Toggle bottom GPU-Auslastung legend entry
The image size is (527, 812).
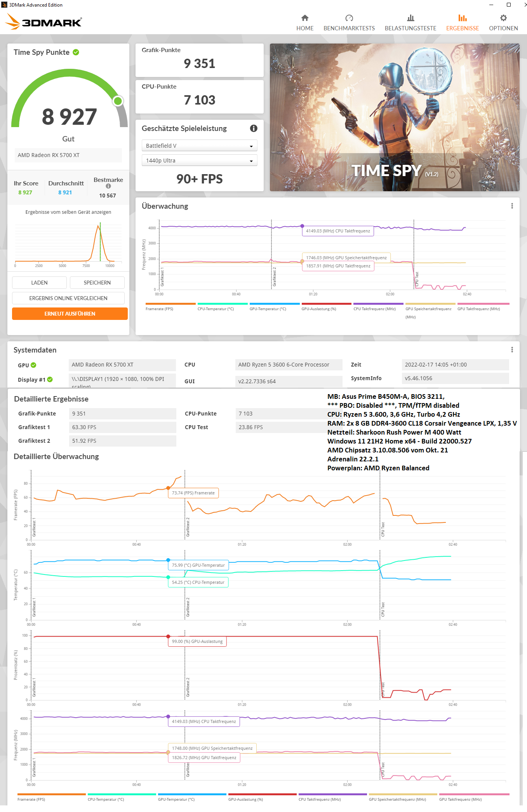click(x=262, y=797)
